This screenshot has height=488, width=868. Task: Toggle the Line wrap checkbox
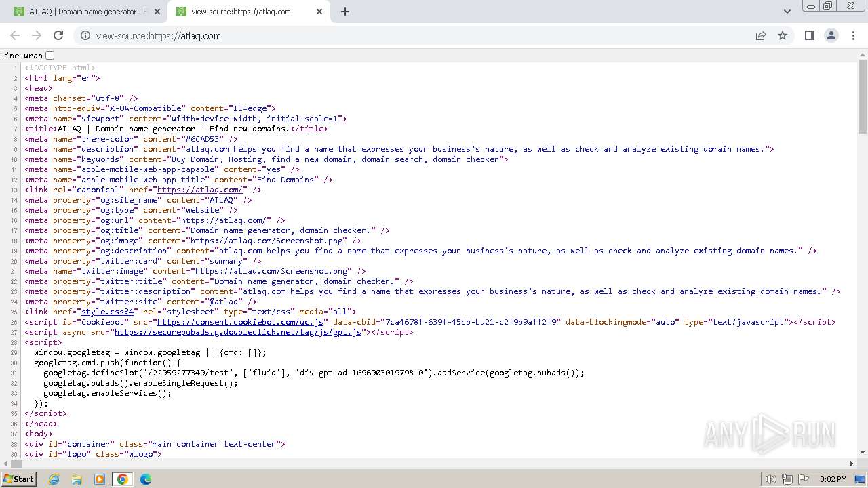[x=50, y=56]
